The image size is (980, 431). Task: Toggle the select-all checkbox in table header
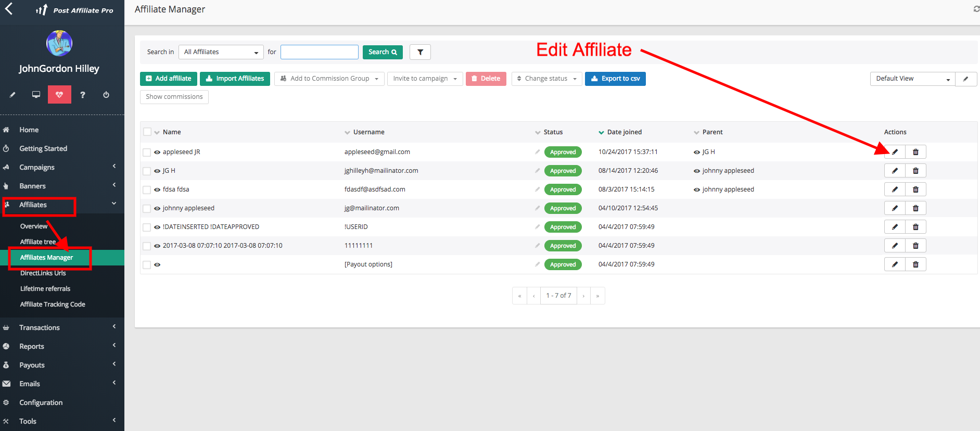(x=147, y=132)
